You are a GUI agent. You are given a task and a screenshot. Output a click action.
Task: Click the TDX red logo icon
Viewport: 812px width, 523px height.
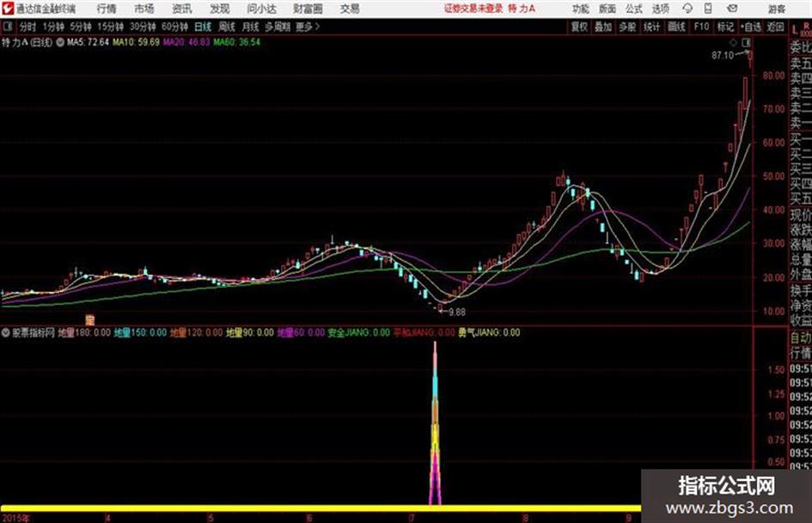7,9
